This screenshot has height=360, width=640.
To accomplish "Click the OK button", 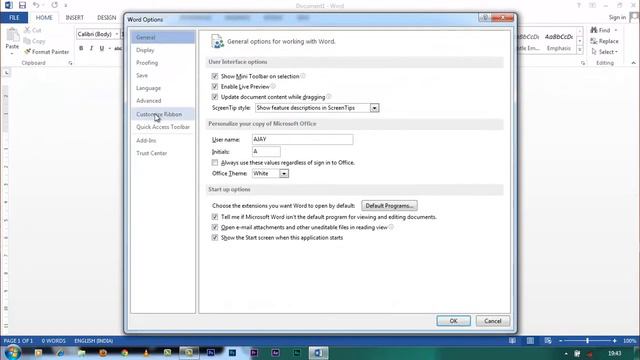I will pos(453,321).
